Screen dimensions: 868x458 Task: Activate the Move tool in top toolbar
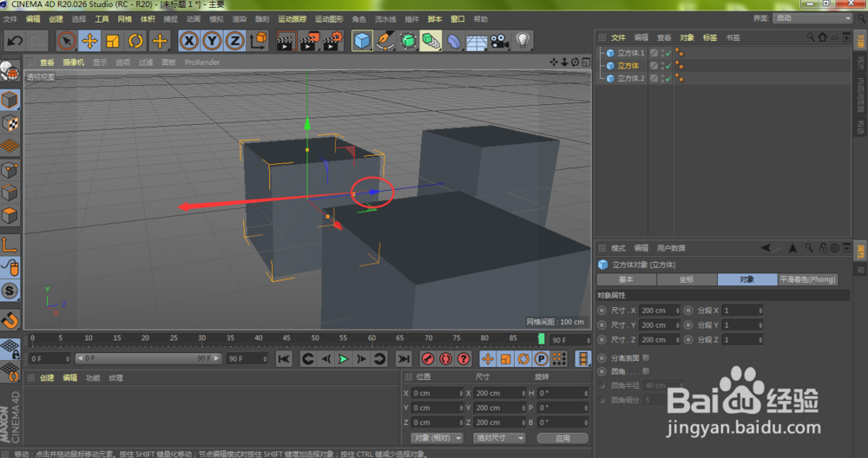click(89, 41)
